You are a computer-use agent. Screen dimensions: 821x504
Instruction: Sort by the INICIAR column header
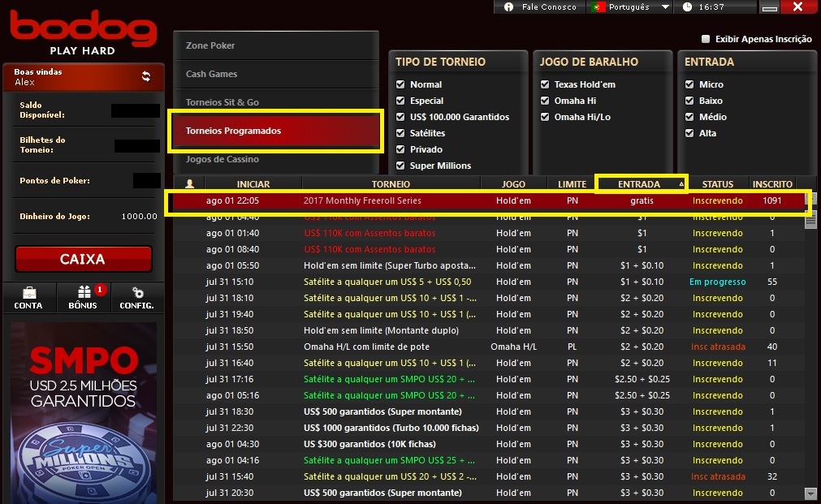[253, 183]
